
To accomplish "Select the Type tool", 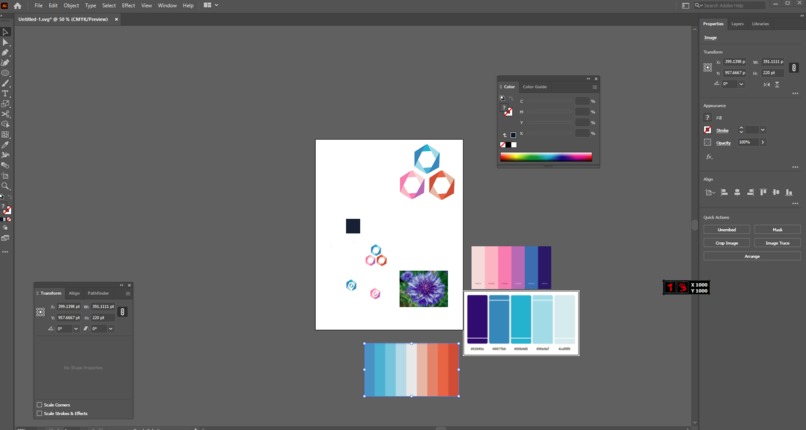I will (6, 94).
